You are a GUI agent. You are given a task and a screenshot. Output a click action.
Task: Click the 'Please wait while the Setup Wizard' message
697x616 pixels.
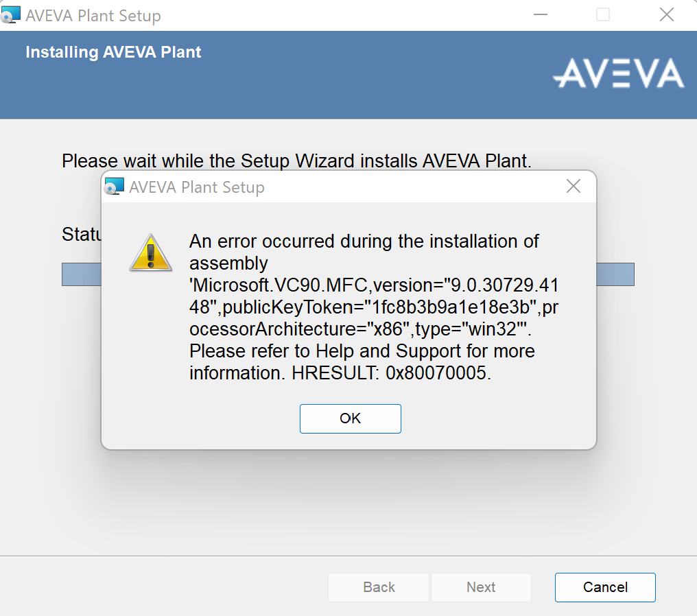(x=296, y=161)
